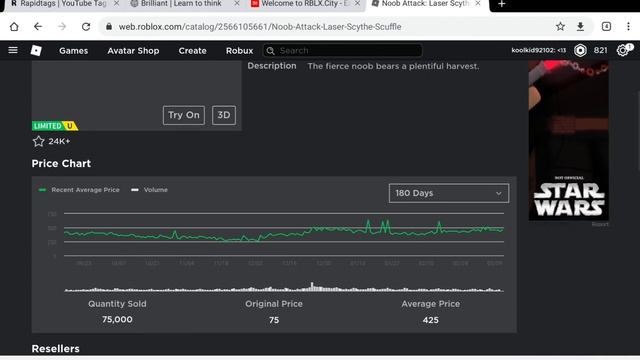The height and width of the screenshot is (360, 640).
Task: Click the Roblox logo
Action: coord(36,50)
